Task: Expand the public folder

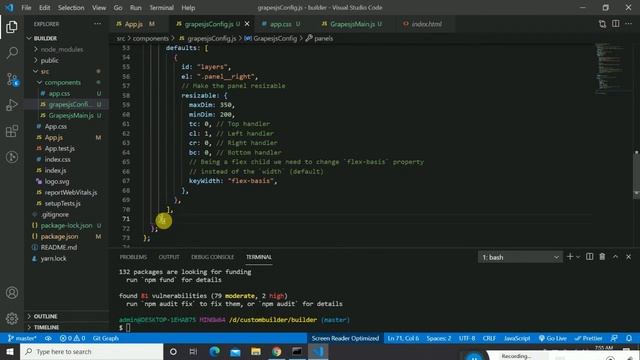Action: (49, 60)
